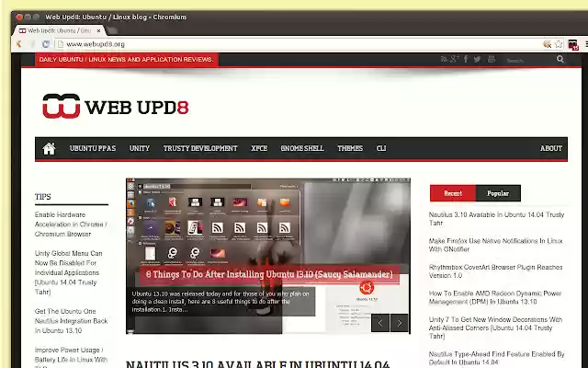Screen dimensions: 588x368
Task: Go to the home icon in navigation
Action: pyautogui.click(x=49, y=149)
